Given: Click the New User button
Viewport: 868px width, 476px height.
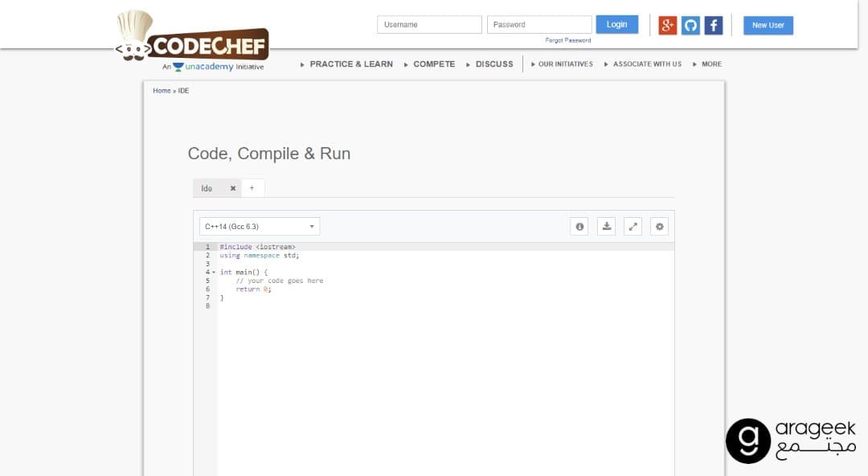Looking at the screenshot, I should [x=768, y=25].
